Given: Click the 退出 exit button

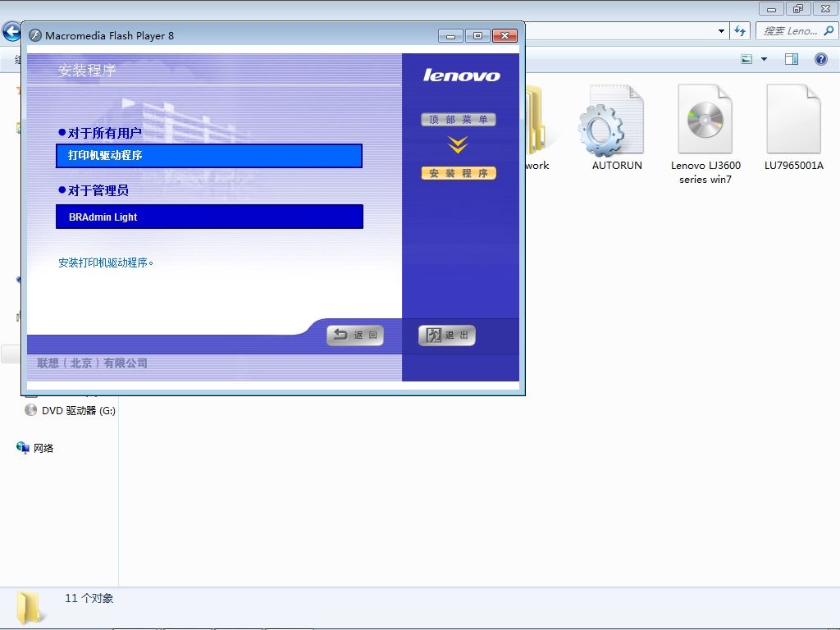Looking at the screenshot, I should (x=447, y=336).
